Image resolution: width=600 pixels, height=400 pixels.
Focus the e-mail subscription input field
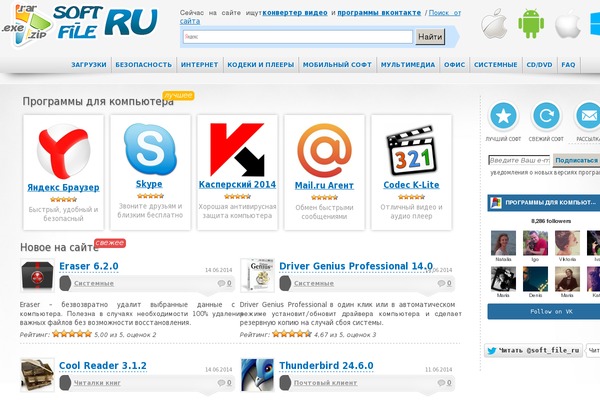(x=519, y=160)
